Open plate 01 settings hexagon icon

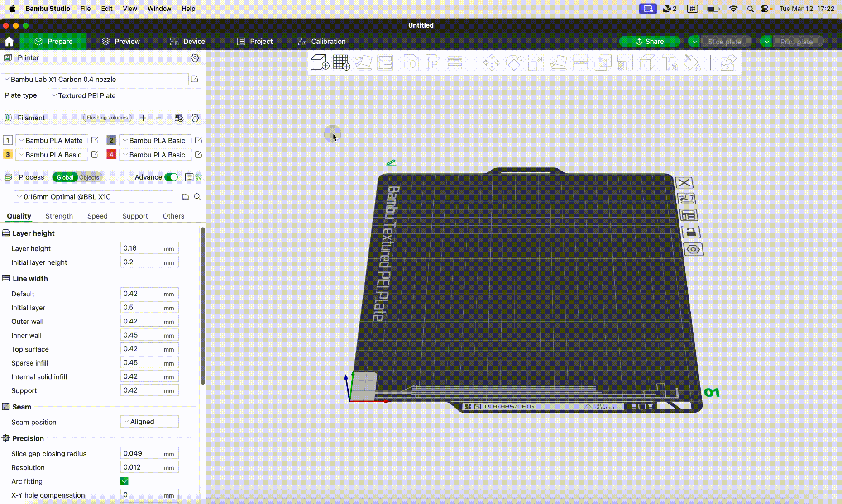(x=694, y=249)
